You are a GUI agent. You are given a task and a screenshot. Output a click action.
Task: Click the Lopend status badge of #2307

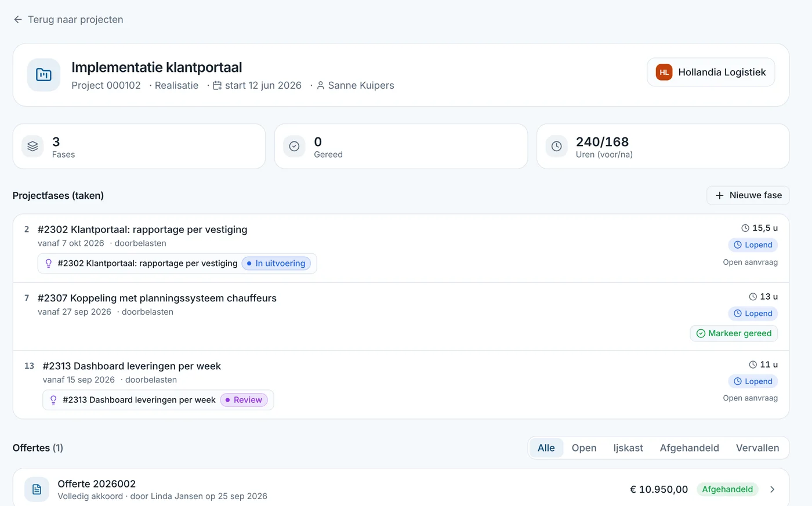click(x=753, y=314)
